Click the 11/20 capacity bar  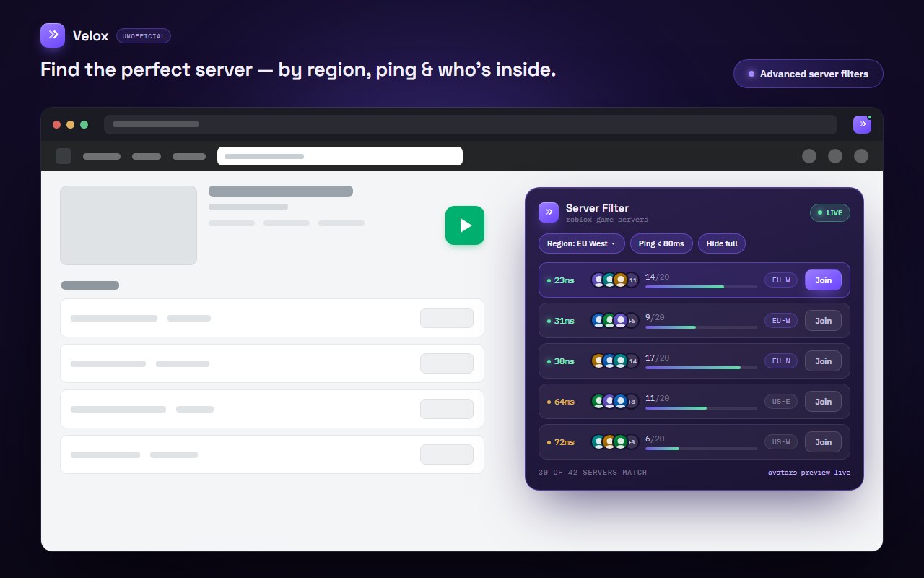[x=701, y=408]
